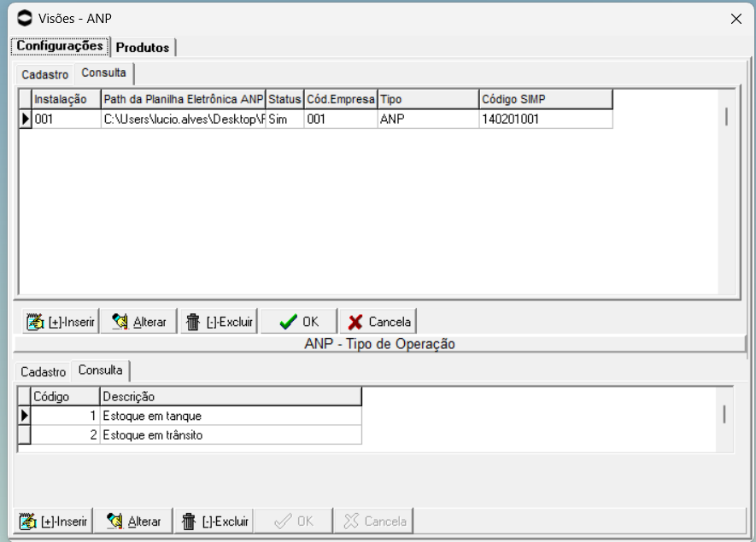Click the Instalação column header
756x542 pixels.
tap(67, 99)
